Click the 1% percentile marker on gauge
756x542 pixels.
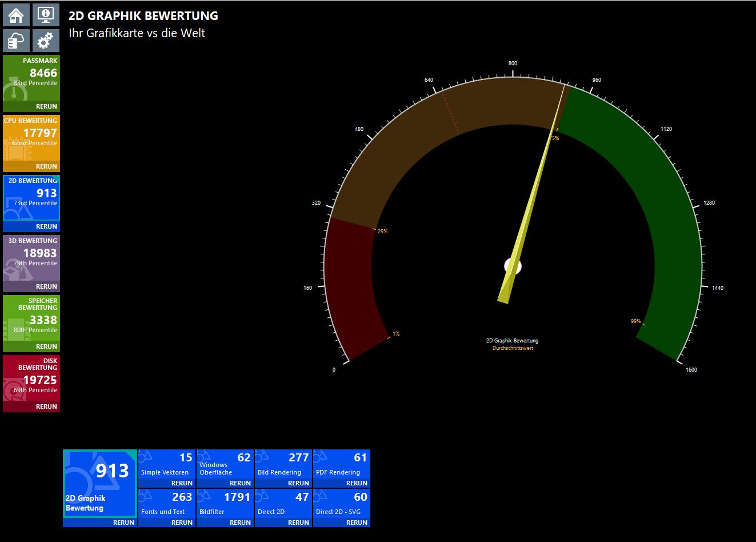click(x=396, y=334)
